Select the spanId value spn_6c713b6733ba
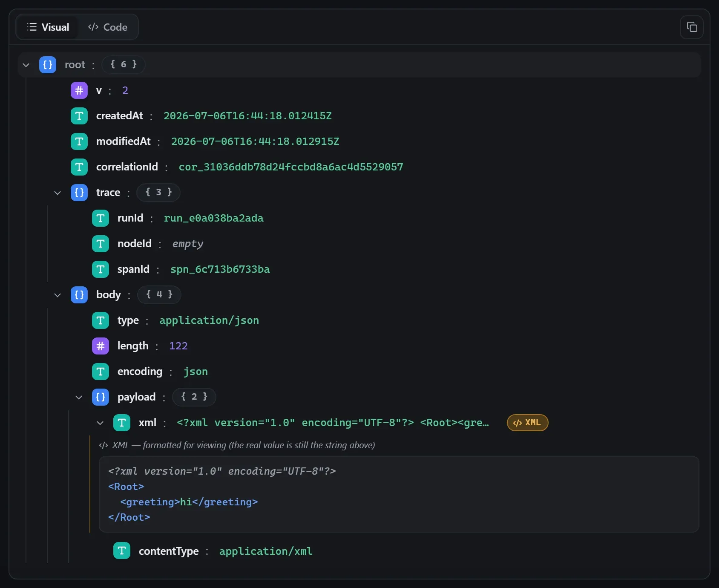 click(220, 269)
